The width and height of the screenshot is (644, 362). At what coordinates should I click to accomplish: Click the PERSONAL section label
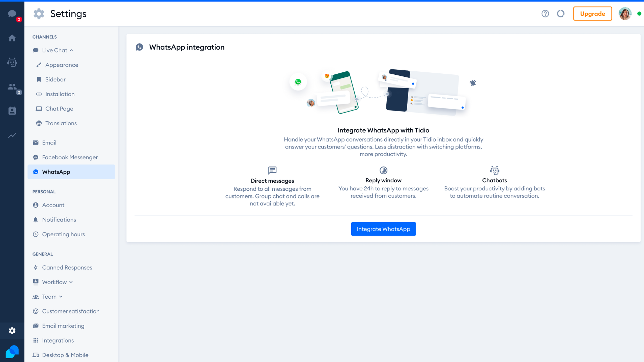pos(44,192)
